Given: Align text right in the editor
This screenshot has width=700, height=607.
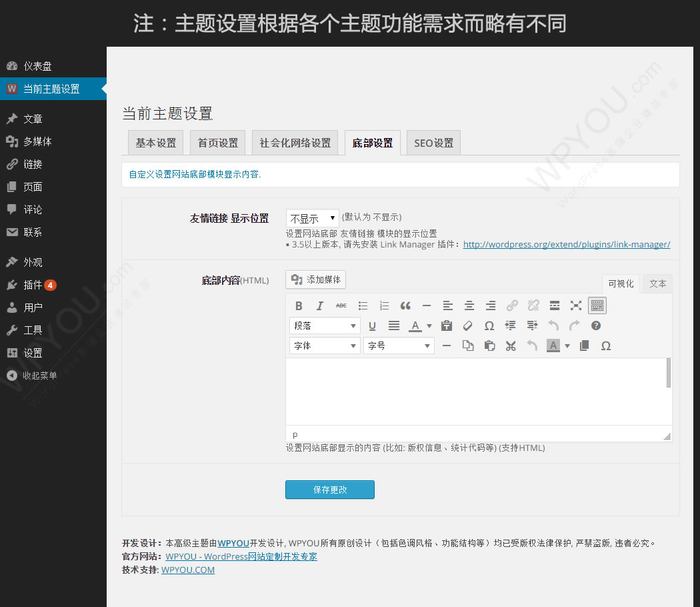Looking at the screenshot, I should click(x=491, y=306).
